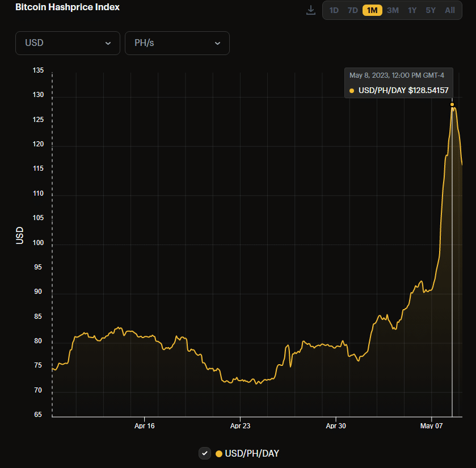The width and height of the screenshot is (476, 468).
Task: Click the 100 y-axis label
Action: 38,243
